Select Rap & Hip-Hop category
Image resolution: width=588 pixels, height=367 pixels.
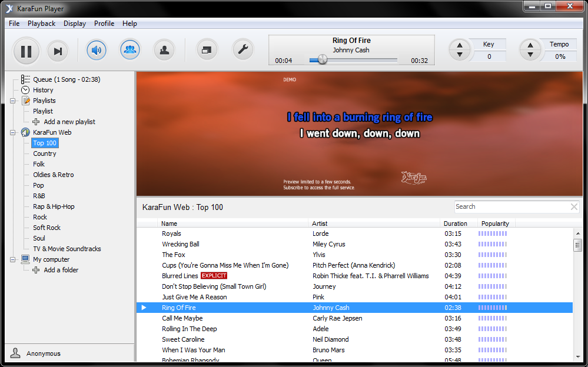54,206
